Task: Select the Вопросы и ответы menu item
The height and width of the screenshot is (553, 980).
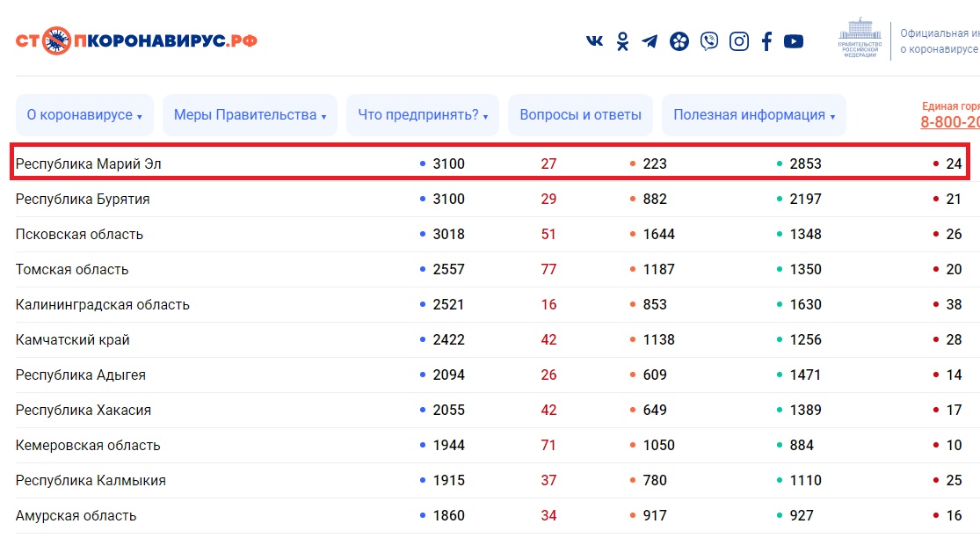Action: click(580, 114)
